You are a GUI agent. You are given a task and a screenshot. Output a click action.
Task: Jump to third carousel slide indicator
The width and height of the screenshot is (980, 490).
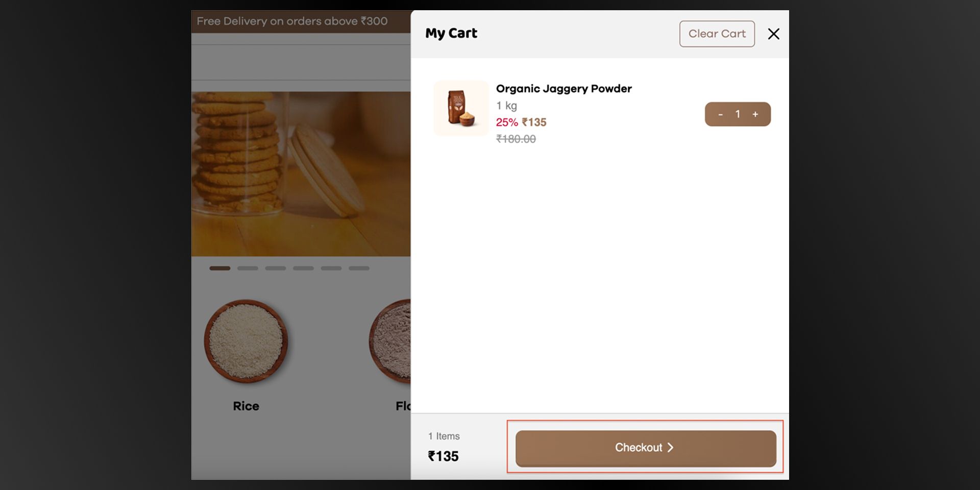click(x=276, y=268)
